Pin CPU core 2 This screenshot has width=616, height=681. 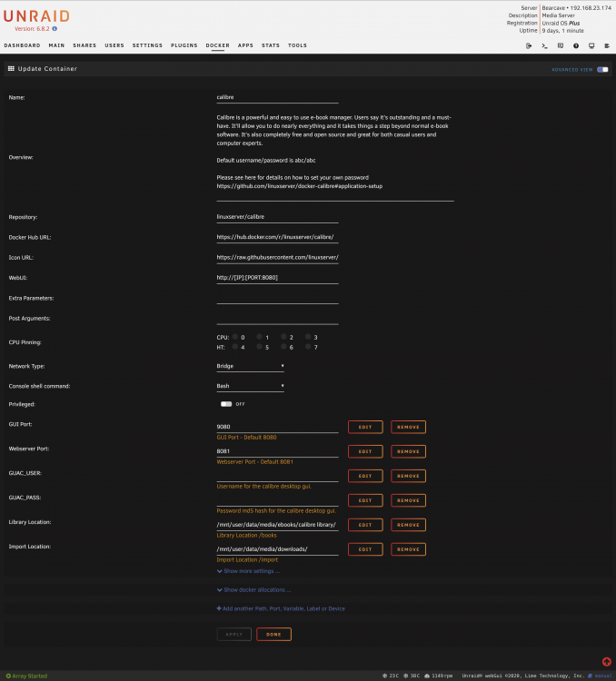pos(283,337)
